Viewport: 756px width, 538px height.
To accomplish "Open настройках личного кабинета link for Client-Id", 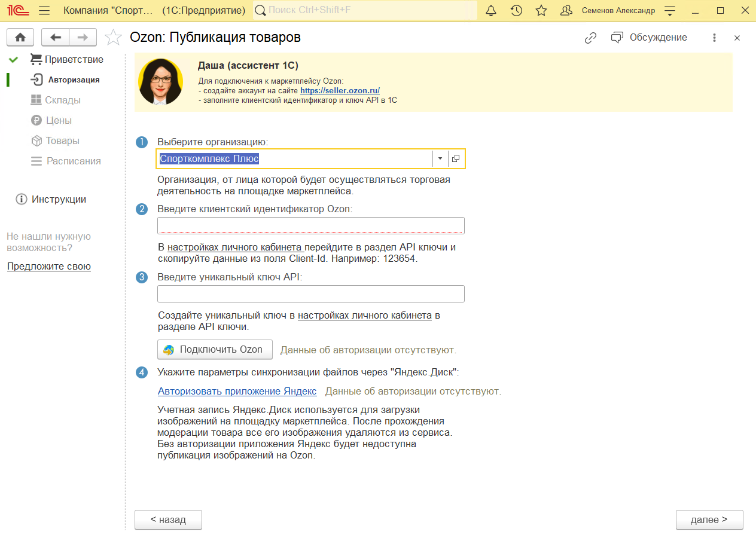I will coord(236,247).
